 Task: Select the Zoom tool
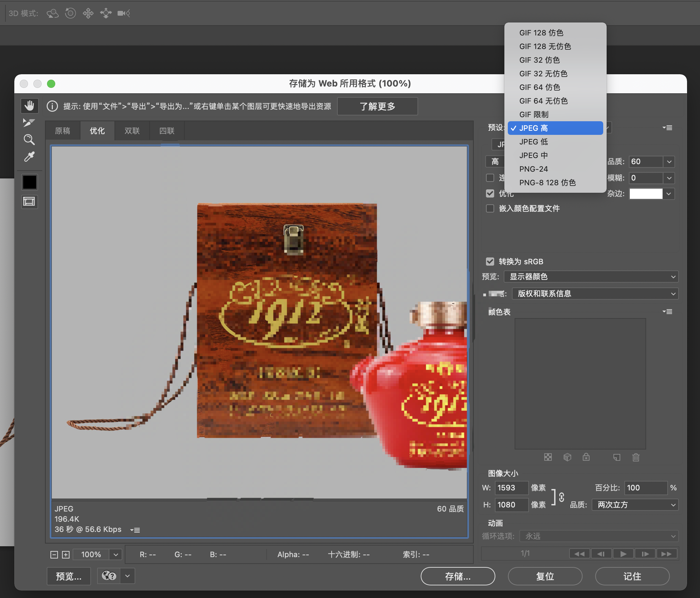coord(29,140)
